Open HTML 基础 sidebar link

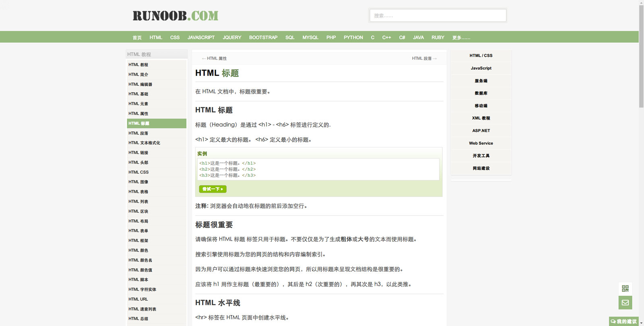click(x=157, y=94)
